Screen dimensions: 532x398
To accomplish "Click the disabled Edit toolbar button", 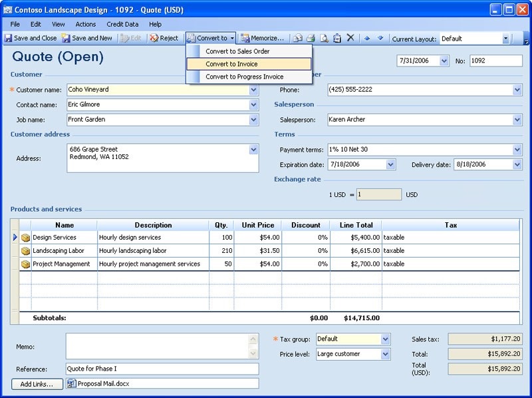I will tap(130, 38).
